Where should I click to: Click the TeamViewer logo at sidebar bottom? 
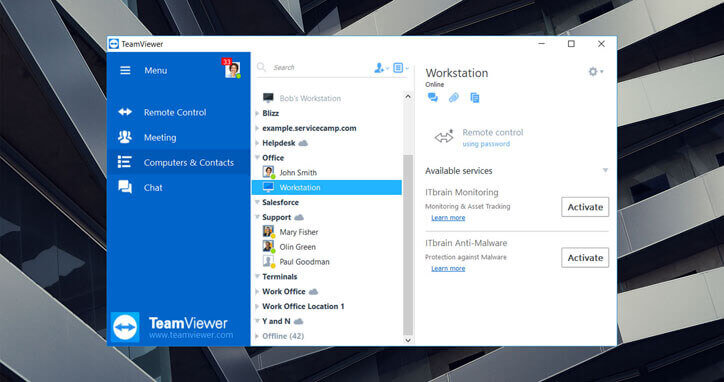(x=126, y=327)
